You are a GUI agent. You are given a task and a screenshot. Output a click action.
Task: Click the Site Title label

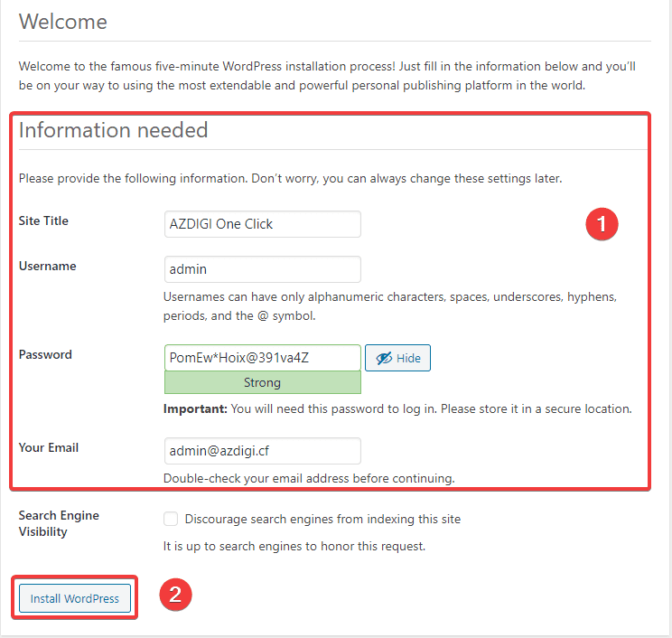pyautogui.click(x=43, y=220)
